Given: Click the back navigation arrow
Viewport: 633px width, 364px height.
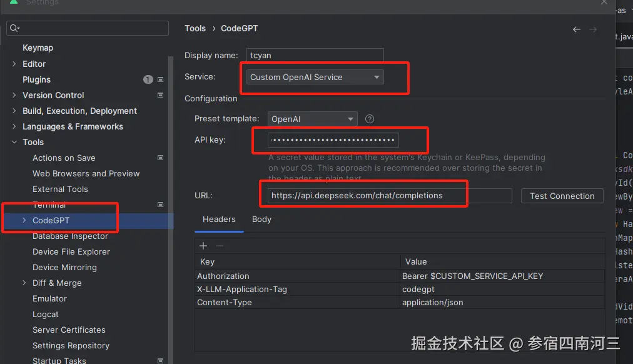Looking at the screenshot, I should 577,29.
